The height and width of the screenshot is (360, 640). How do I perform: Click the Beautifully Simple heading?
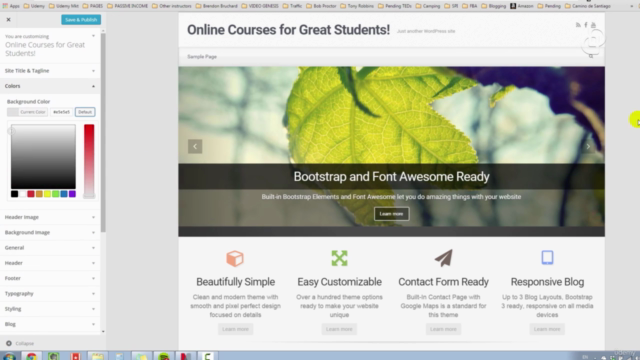tap(236, 282)
